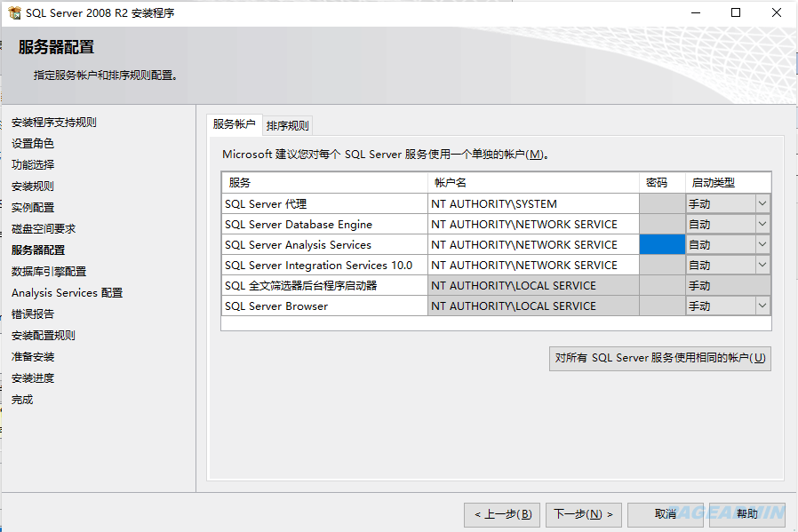Viewport: 798px width, 532px height.
Task: Select highlighted password cell for Analysis Services
Action: 662,244
